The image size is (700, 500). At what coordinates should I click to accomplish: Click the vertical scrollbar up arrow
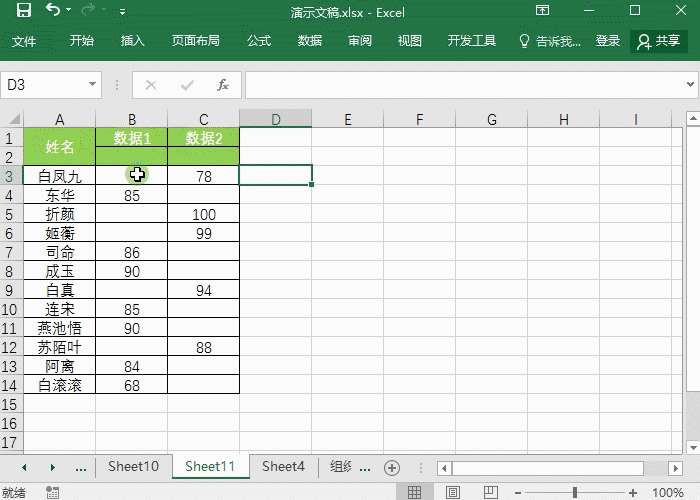click(693, 118)
